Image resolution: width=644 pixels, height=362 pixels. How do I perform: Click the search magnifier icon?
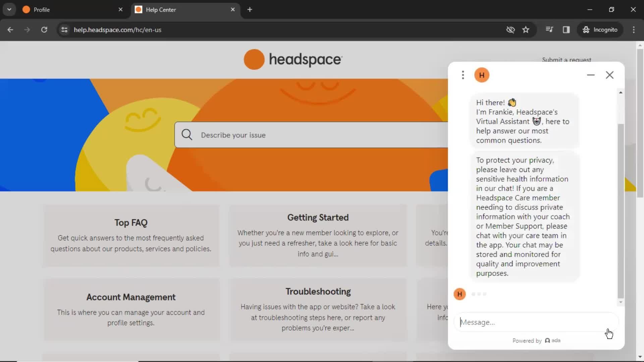tap(186, 135)
